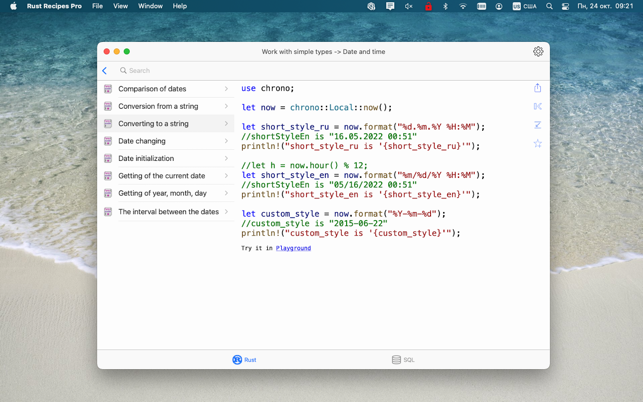Open the File menu
Viewport: 643px width, 402px height.
[x=98, y=6]
